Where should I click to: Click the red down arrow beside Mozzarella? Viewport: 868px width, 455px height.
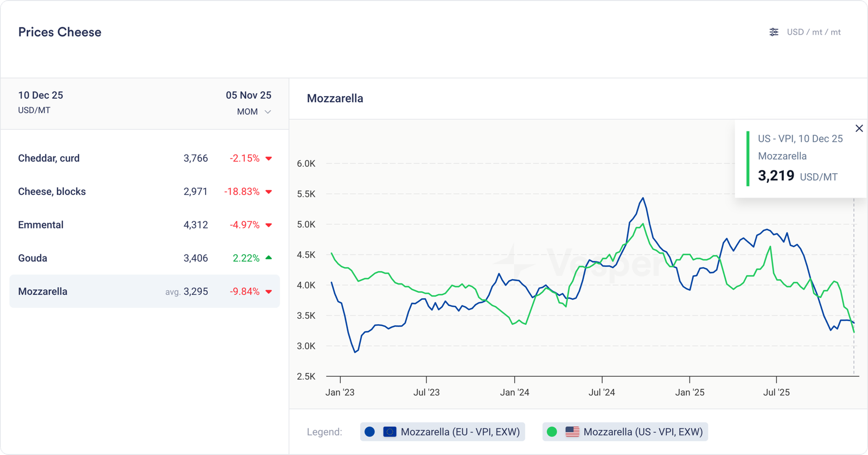269,292
